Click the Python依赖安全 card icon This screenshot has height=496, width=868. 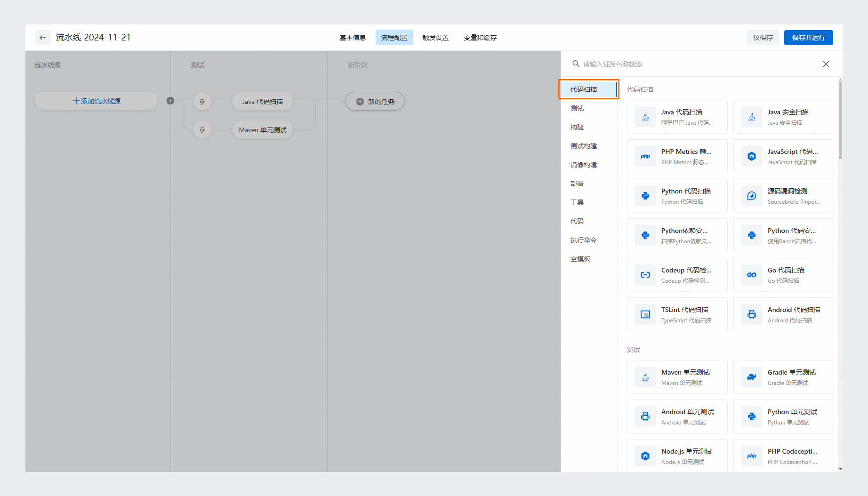click(645, 235)
